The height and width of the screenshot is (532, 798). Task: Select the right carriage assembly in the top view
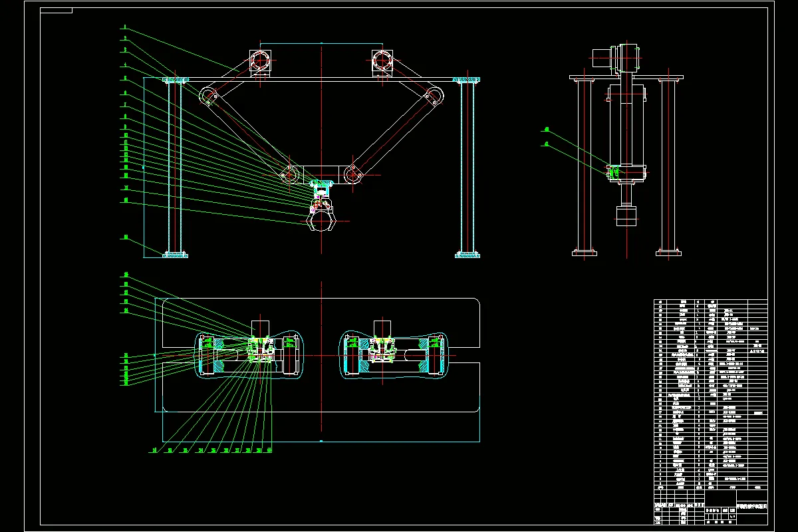[x=394, y=354]
